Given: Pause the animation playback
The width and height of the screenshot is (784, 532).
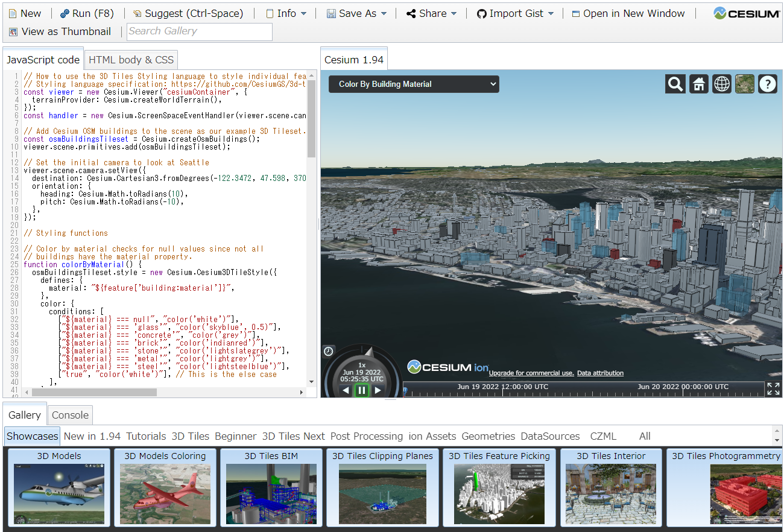Looking at the screenshot, I should point(362,390).
